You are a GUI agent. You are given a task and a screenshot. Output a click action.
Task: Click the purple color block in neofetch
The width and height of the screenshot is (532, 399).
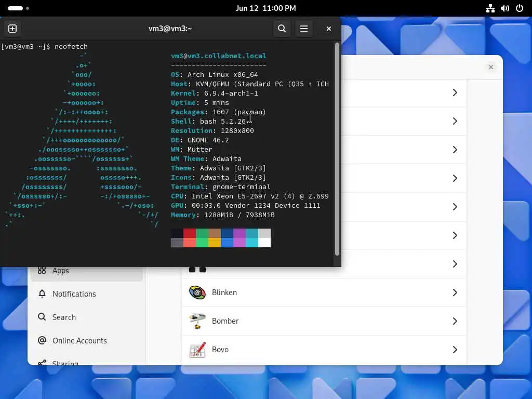coord(240,233)
